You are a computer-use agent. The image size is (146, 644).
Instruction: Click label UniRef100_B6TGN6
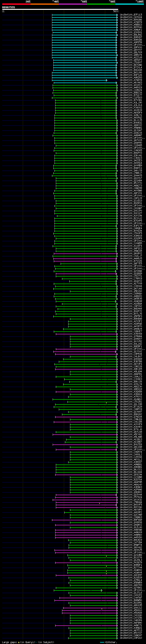pyautogui.click(x=131, y=65)
